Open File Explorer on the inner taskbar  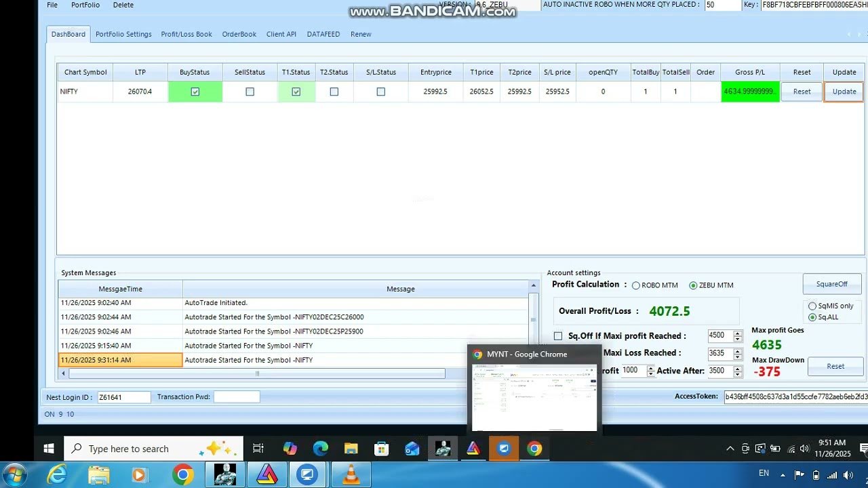[351, 449]
